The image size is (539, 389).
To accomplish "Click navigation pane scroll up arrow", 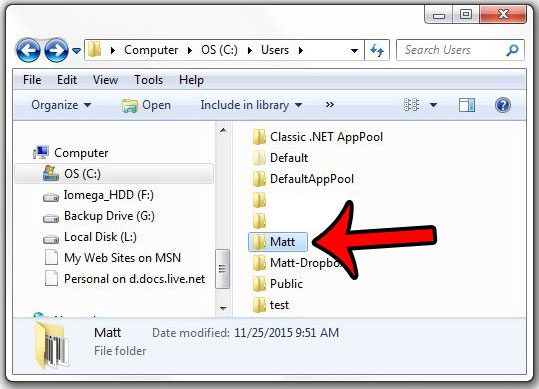I will click(223, 130).
